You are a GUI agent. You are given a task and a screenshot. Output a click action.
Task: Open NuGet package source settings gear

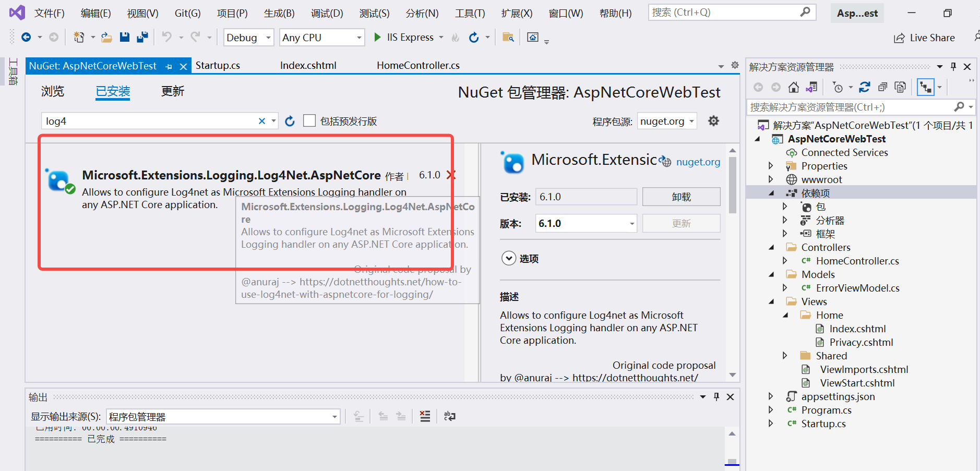(x=713, y=121)
